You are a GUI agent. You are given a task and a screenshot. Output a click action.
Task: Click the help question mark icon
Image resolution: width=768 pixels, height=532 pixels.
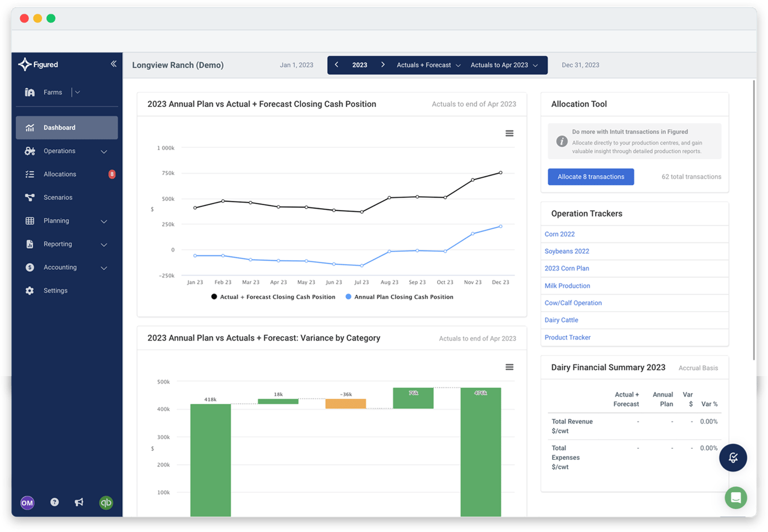click(54, 502)
